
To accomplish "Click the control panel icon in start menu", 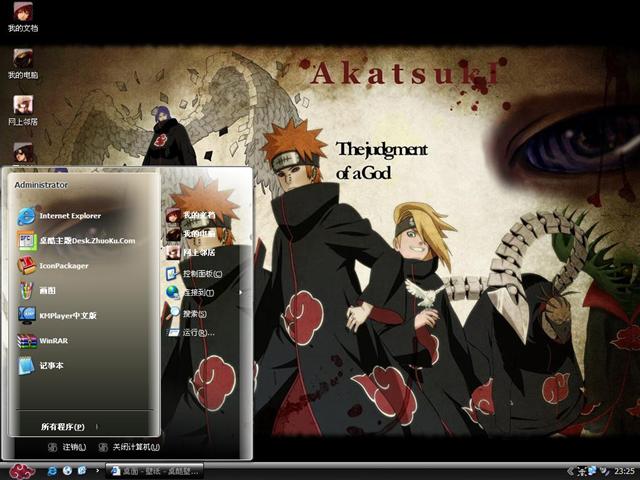I will click(x=172, y=273).
